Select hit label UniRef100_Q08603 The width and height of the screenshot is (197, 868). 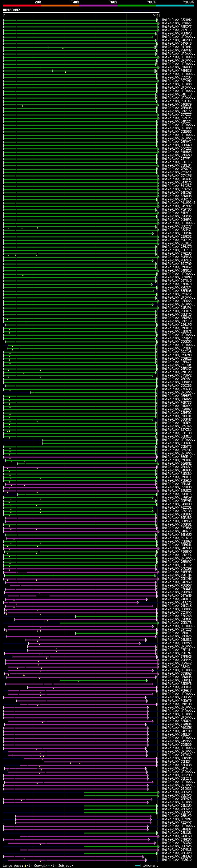(177, 155)
